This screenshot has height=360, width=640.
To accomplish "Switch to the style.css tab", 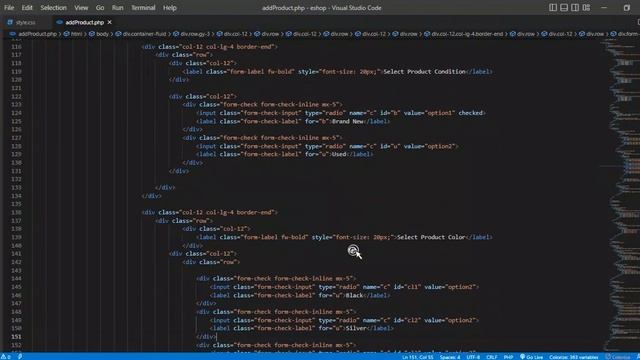I will click(x=25, y=22).
